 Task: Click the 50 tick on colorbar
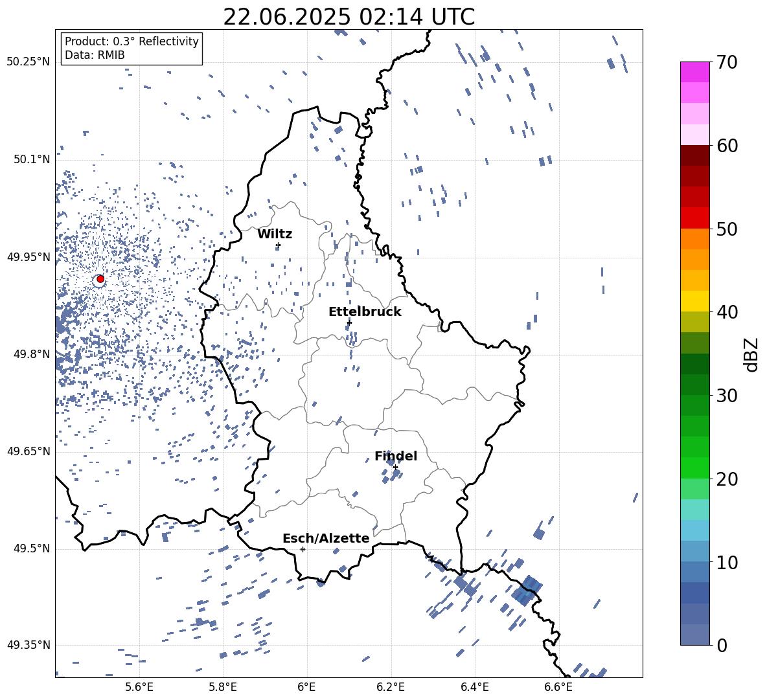(727, 229)
